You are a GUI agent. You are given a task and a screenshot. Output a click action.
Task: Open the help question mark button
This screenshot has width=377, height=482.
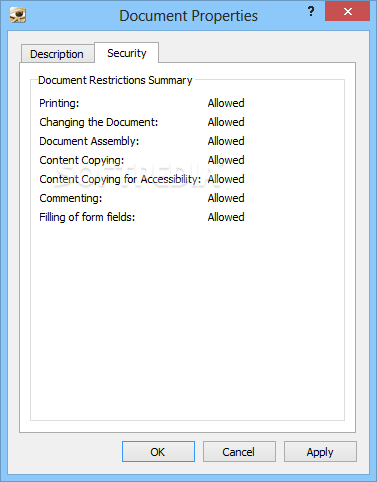click(x=311, y=12)
